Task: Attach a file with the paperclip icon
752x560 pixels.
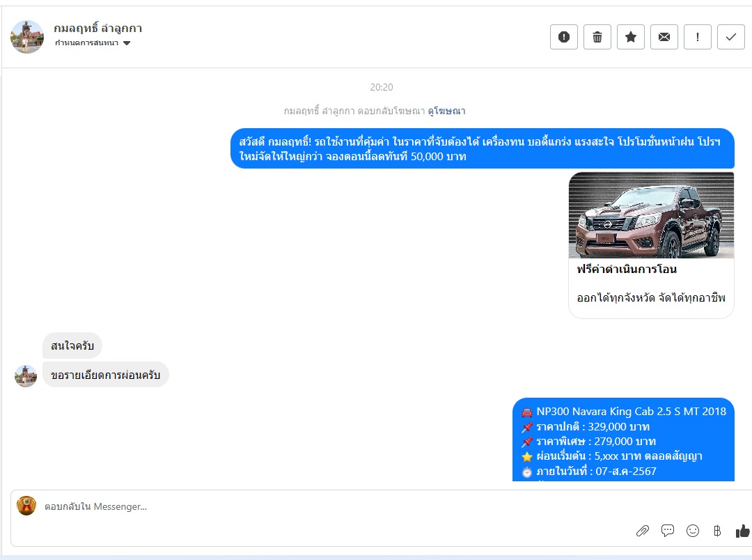Action: point(643,531)
